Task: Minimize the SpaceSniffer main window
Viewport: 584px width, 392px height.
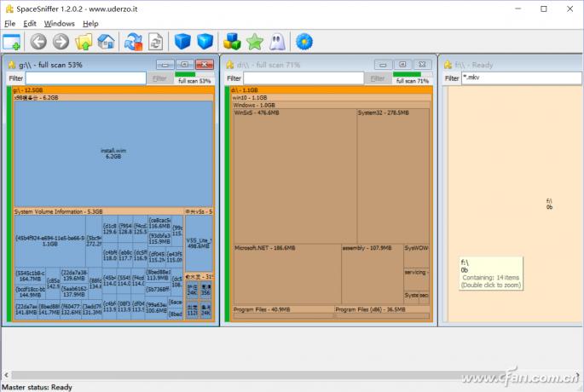Action: (x=518, y=9)
